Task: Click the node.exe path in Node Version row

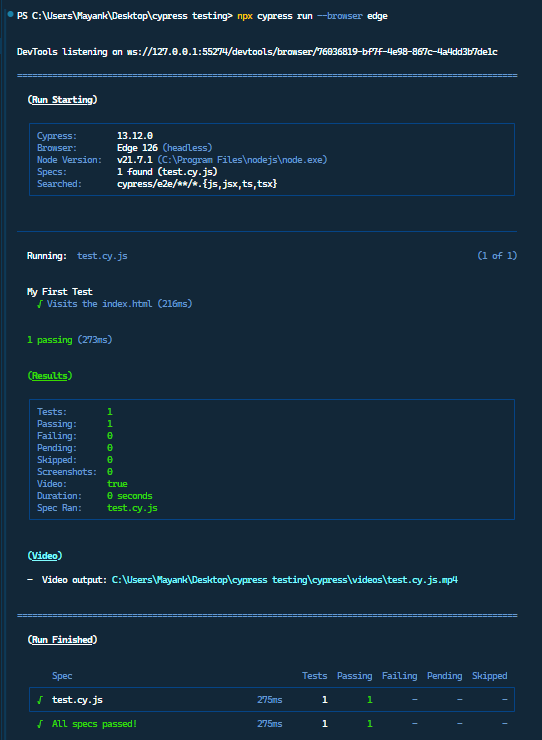Action: pos(242,160)
